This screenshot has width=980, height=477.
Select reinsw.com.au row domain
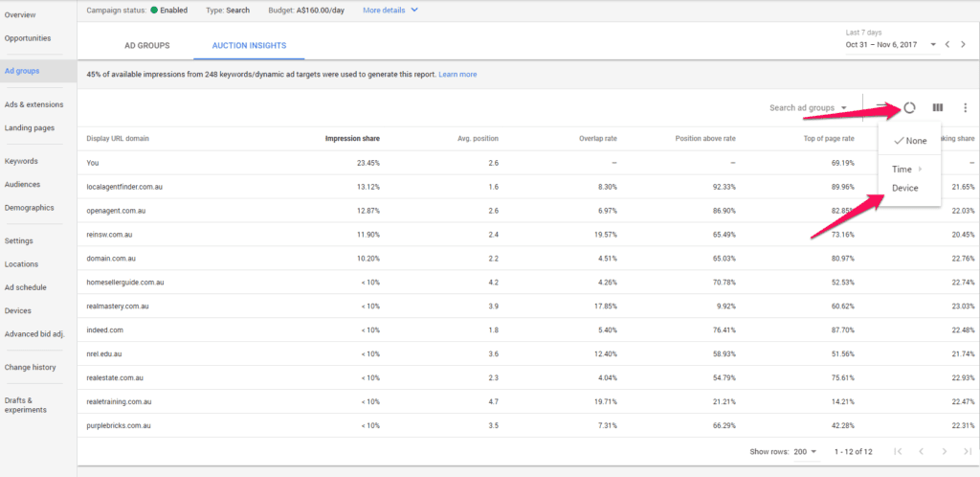click(109, 235)
